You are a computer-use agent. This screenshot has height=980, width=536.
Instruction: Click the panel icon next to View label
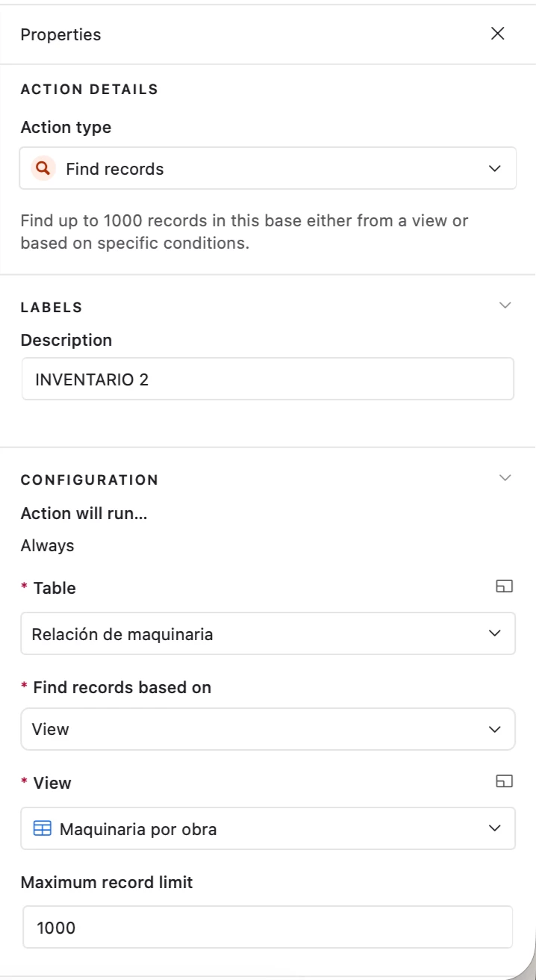click(505, 781)
